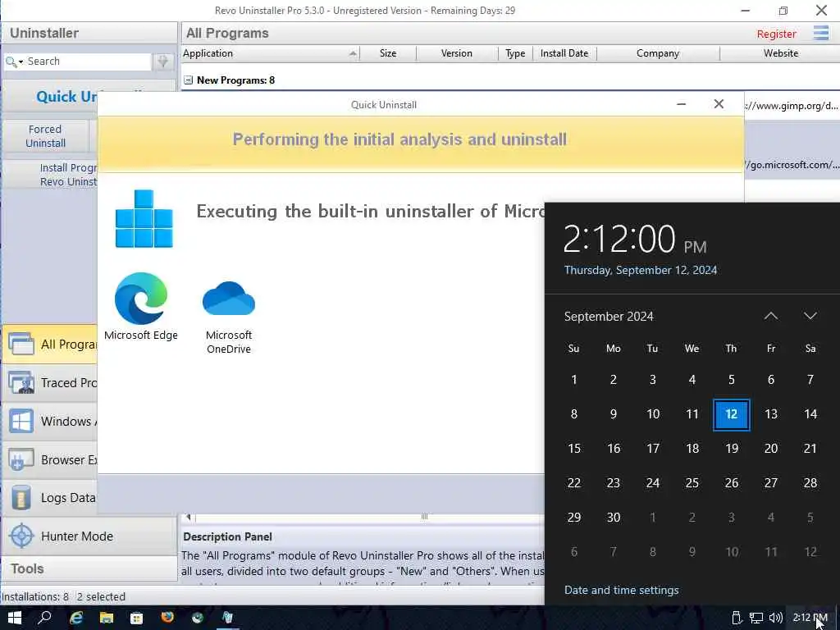Open the hamburger menu next to Register
The height and width of the screenshot is (630, 840).
click(x=820, y=33)
